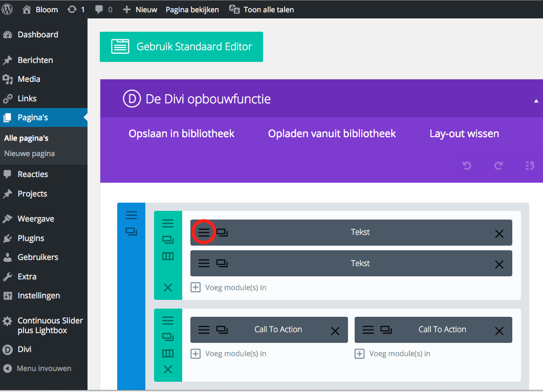543x392 pixels.
Task: Delete the first Tekst module
Action: 499,234
